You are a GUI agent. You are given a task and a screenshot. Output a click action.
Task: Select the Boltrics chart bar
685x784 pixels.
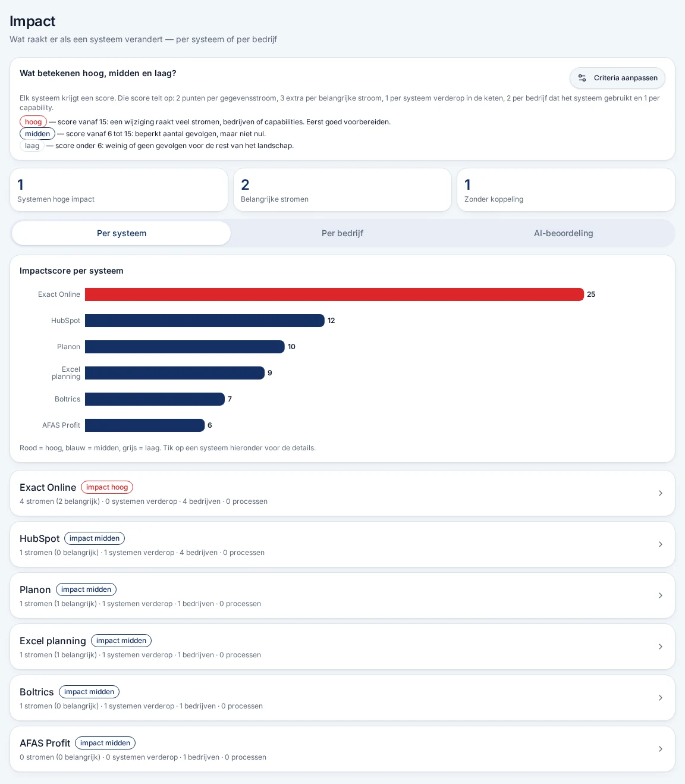[x=155, y=399]
